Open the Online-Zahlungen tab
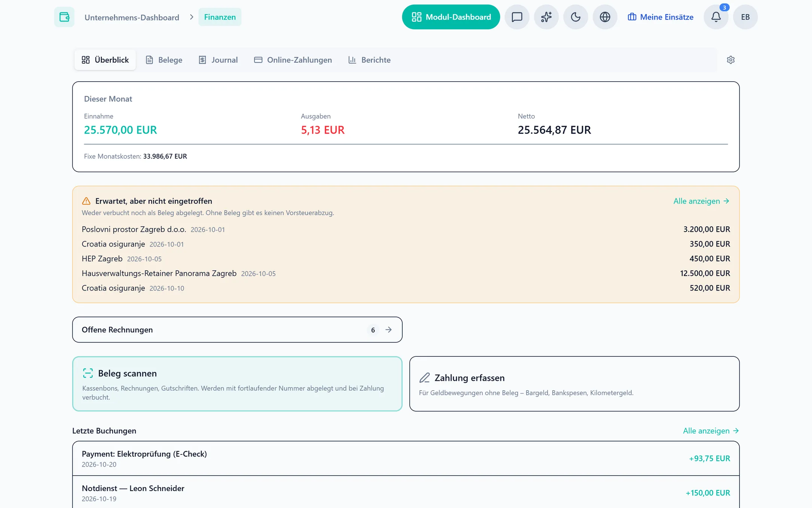This screenshot has height=508, width=812. click(293, 60)
